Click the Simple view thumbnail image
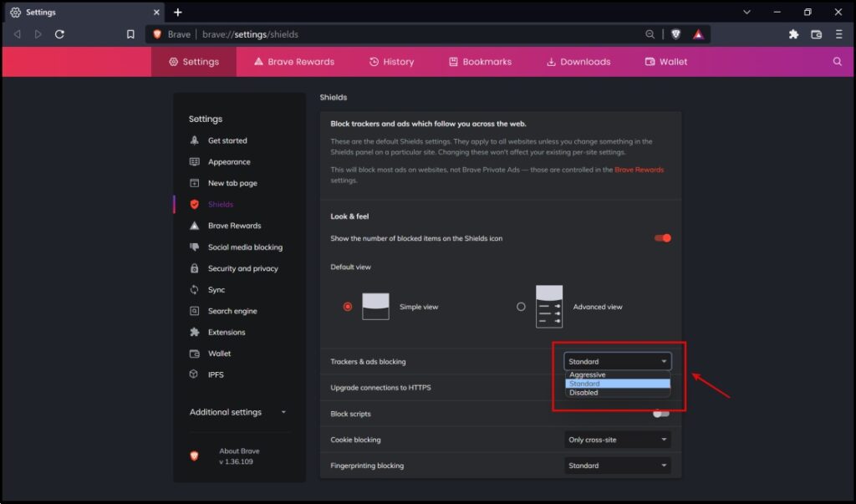Screen dimensions: 856x504 click(x=375, y=307)
